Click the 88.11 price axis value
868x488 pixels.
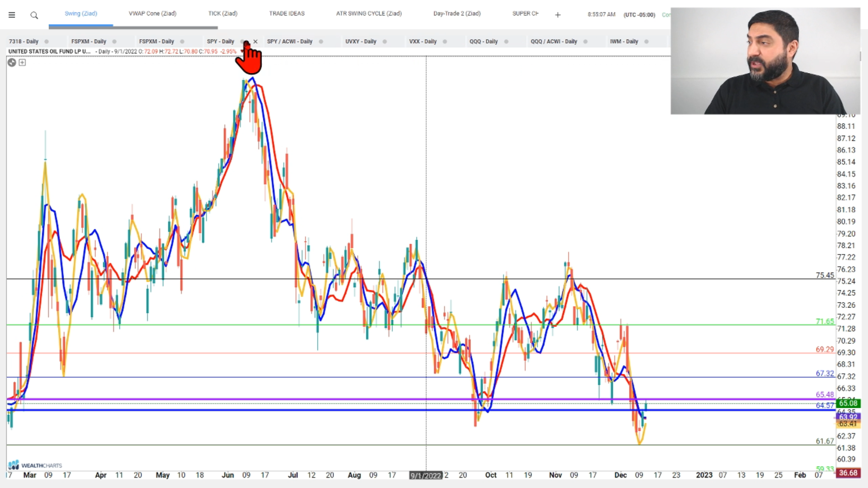click(x=846, y=127)
